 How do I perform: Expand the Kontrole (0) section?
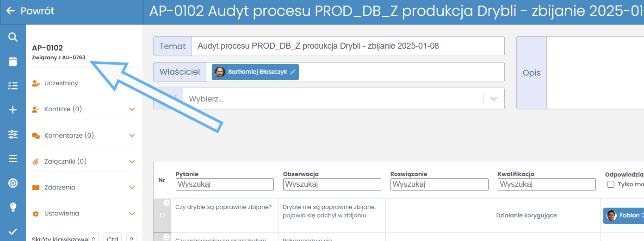click(x=132, y=109)
